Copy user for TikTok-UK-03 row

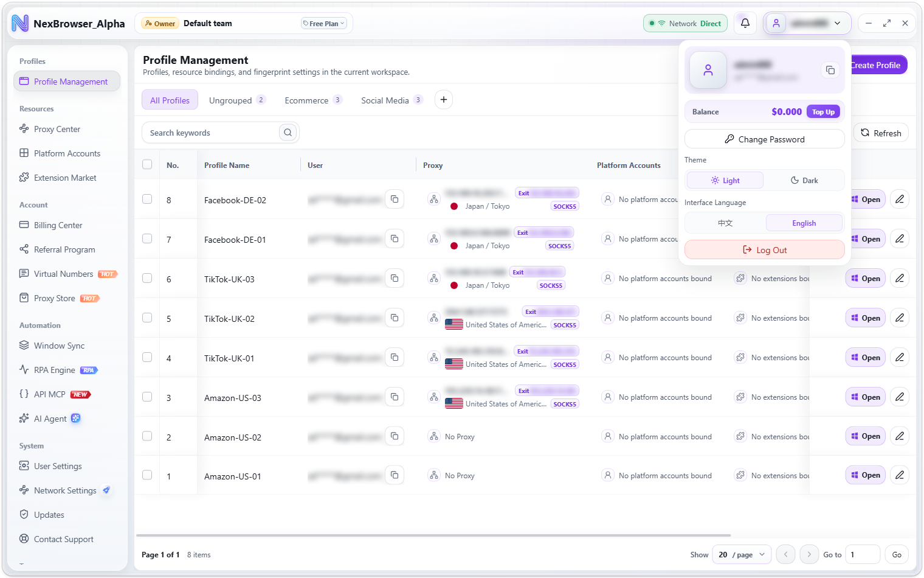(x=395, y=279)
